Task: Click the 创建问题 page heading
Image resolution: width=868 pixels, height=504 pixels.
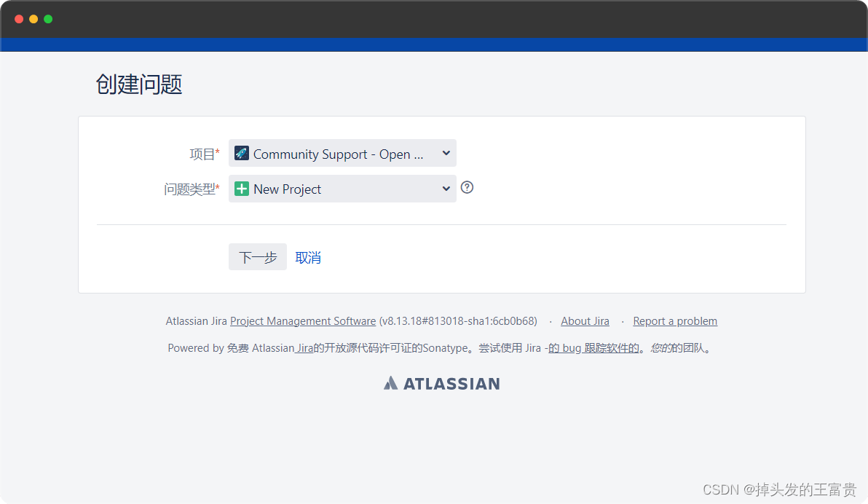Action: pos(139,84)
